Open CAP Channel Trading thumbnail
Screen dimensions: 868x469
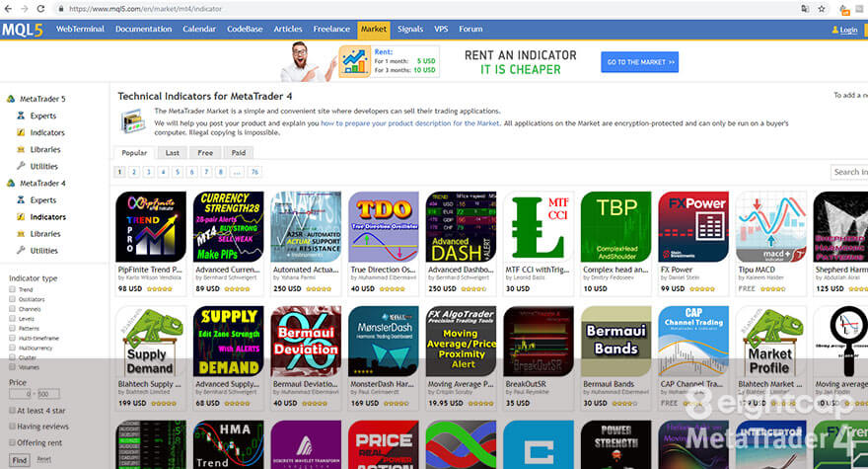[x=693, y=341]
